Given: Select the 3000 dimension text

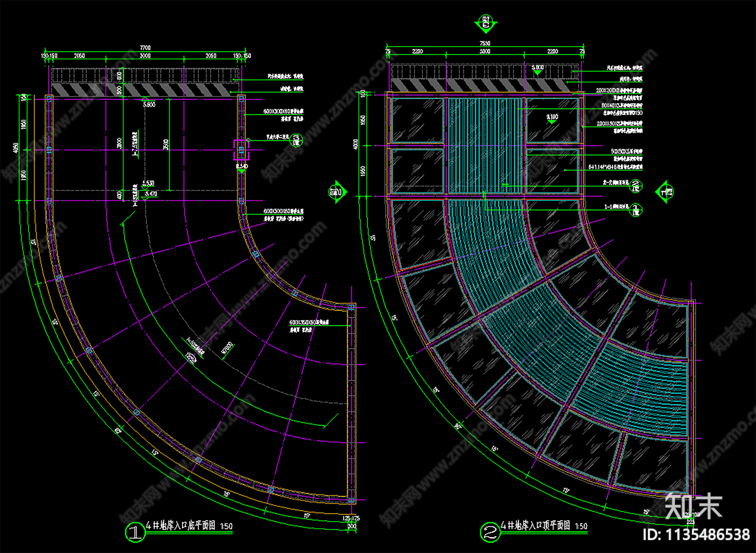Looking at the screenshot, I should click(146, 56).
